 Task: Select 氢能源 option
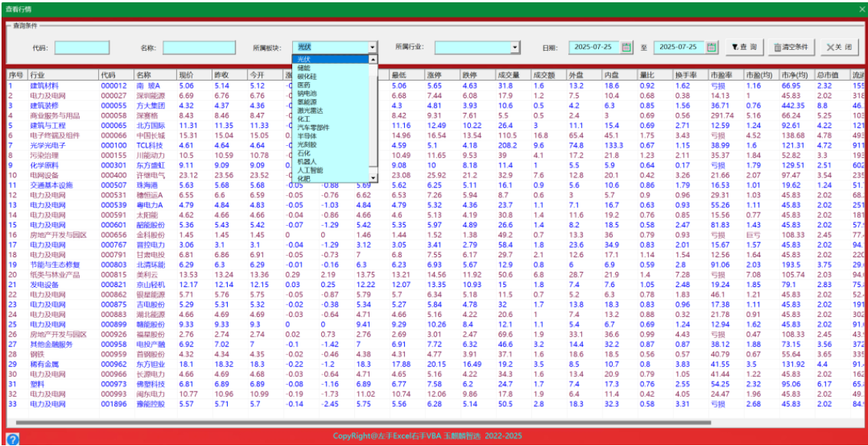click(331, 102)
